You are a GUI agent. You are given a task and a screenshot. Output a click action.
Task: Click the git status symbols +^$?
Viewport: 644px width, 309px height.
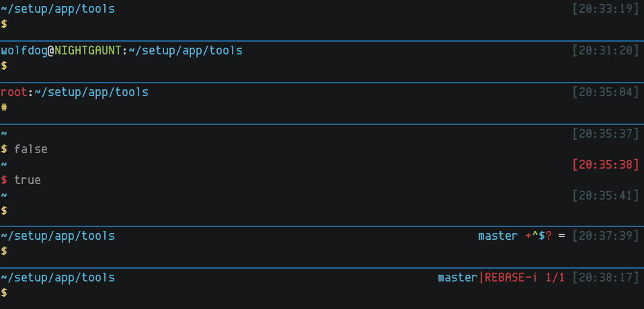point(538,236)
